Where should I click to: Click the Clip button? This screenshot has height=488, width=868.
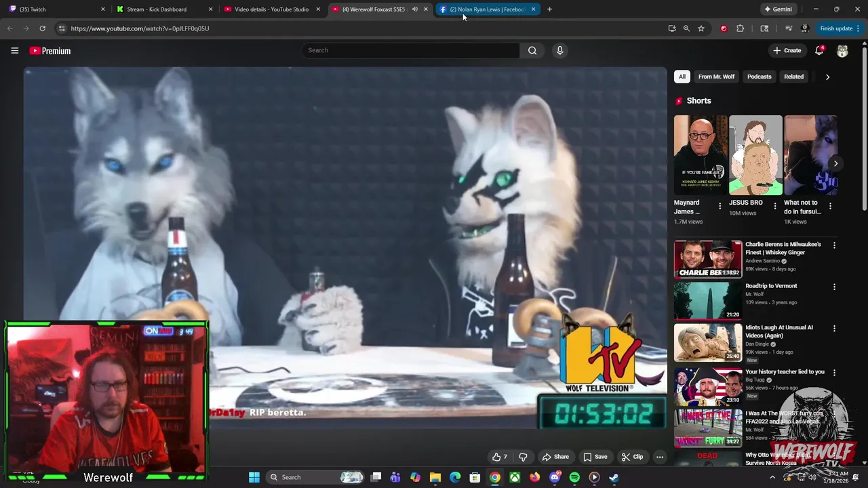click(x=632, y=457)
